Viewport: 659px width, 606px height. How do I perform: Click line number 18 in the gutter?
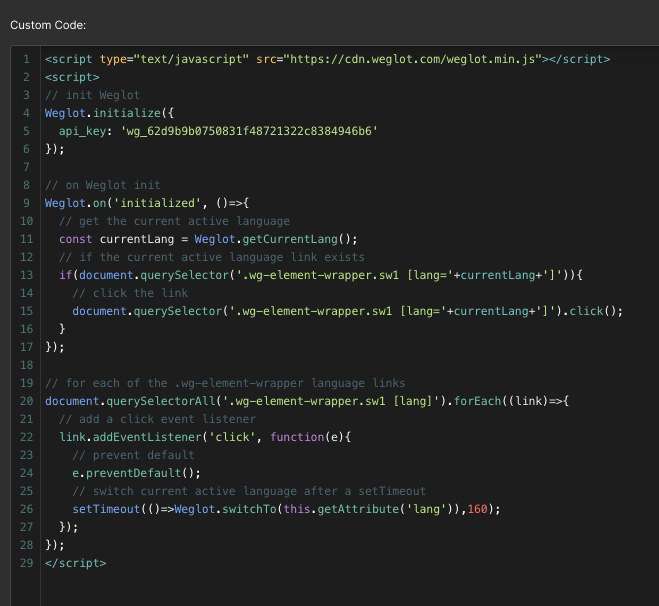(26, 365)
